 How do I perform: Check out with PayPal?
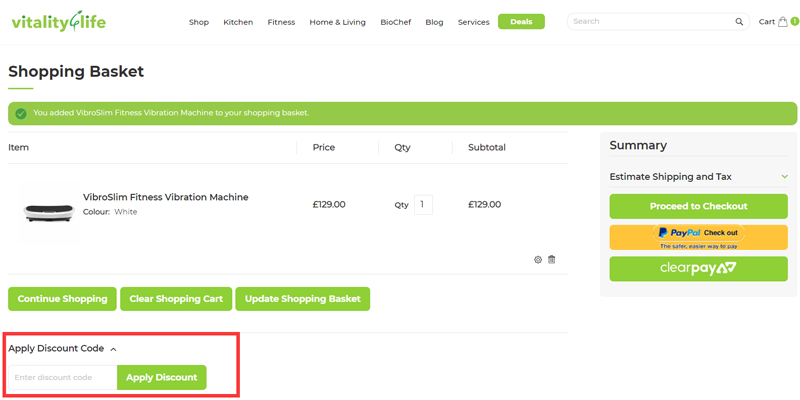698,237
